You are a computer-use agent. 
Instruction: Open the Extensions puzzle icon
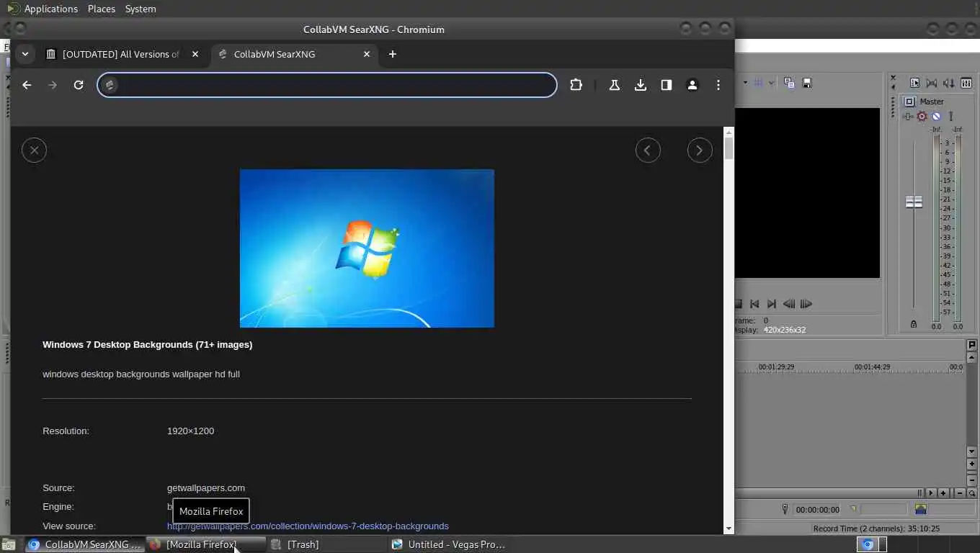(x=576, y=85)
